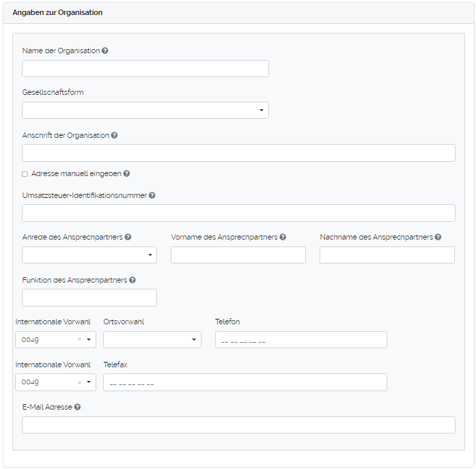Click help icon for Funktion des Ansprechpartners
The image size is (476, 469).
132,280
